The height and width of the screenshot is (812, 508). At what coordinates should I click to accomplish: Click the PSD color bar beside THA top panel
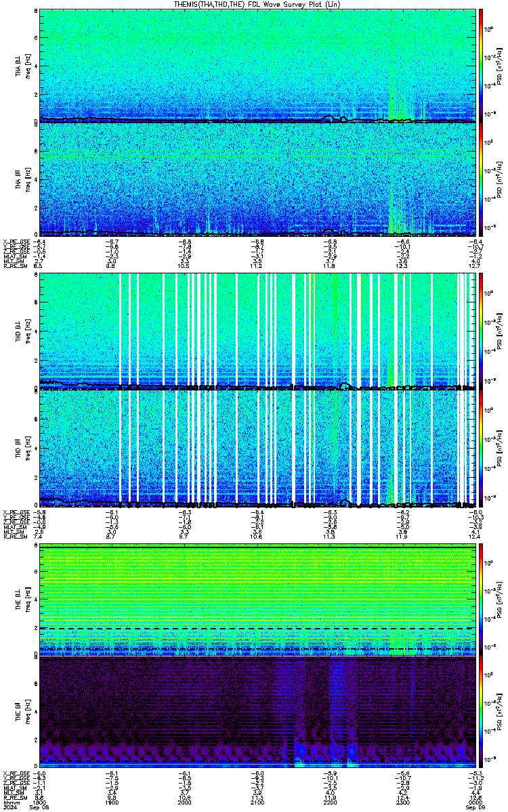[x=481, y=66]
